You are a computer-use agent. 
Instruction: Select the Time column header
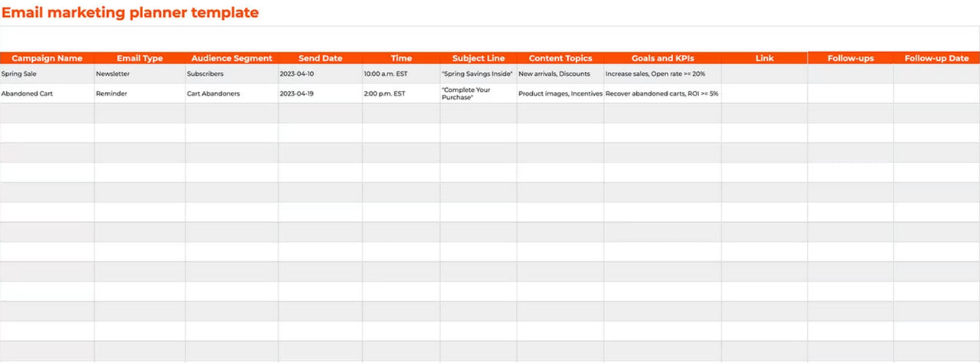(401, 58)
